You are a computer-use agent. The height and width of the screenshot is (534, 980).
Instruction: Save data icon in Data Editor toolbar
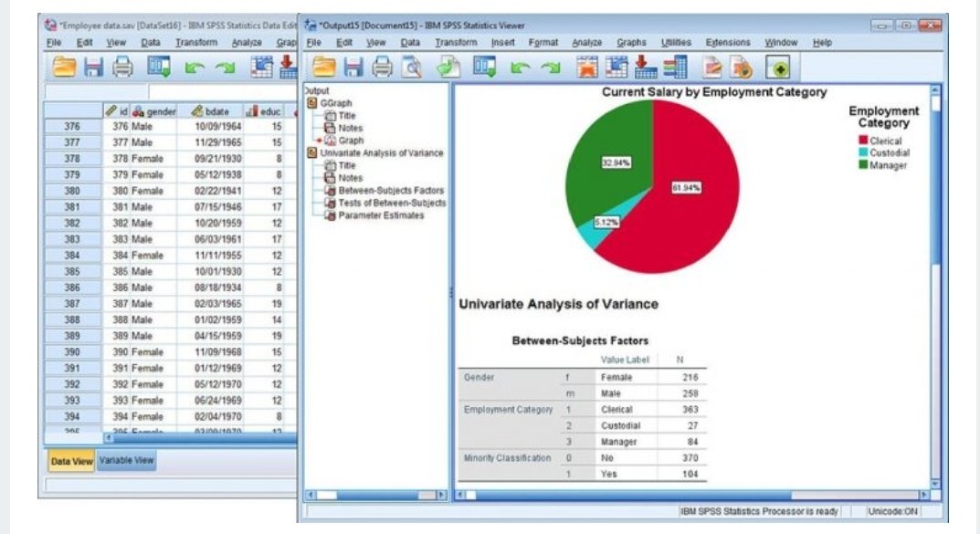pyautogui.click(x=94, y=67)
